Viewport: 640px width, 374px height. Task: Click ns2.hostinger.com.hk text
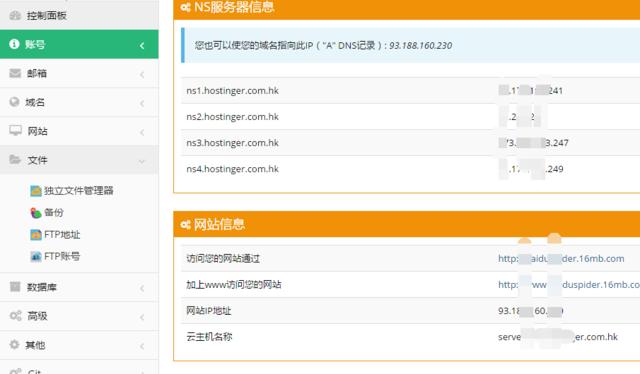(x=232, y=117)
